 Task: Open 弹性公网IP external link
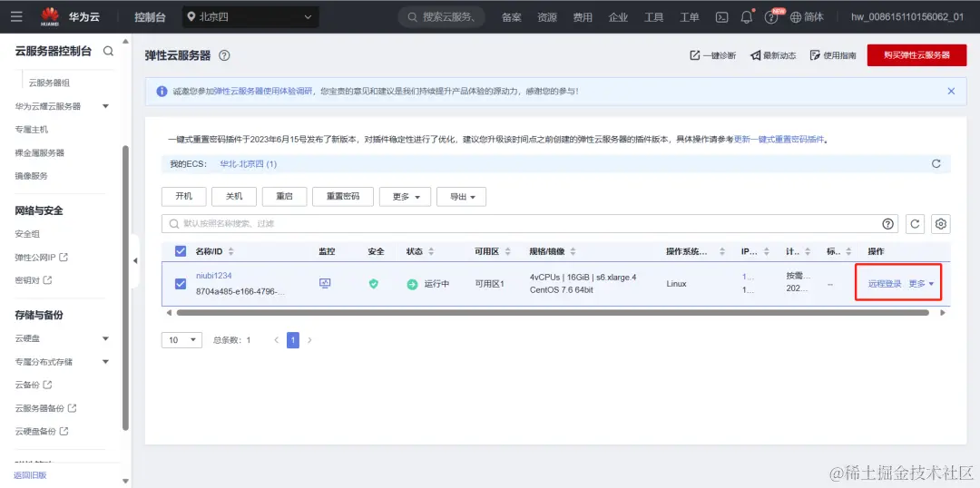[x=41, y=257]
